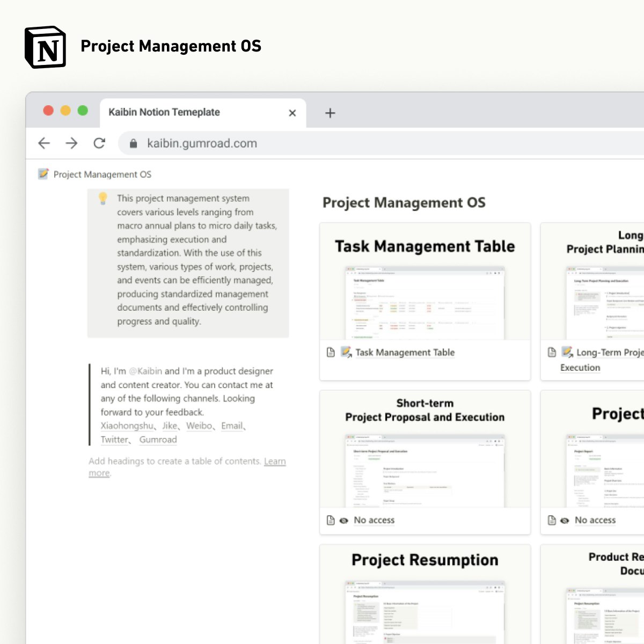Click the pencil page icon beside Project Management OS
Image resolution: width=644 pixels, height=644 pixels.
42,174
